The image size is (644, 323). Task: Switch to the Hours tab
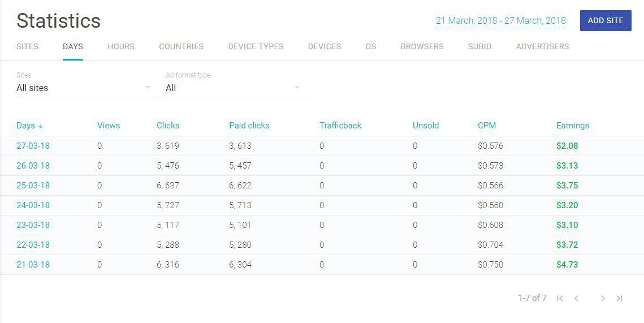(x=121, y=46)
